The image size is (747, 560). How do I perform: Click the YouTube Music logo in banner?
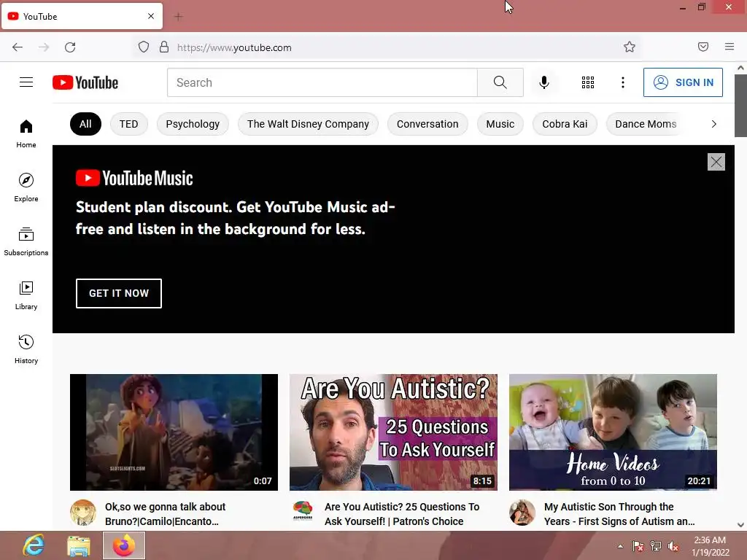(134, 178)
